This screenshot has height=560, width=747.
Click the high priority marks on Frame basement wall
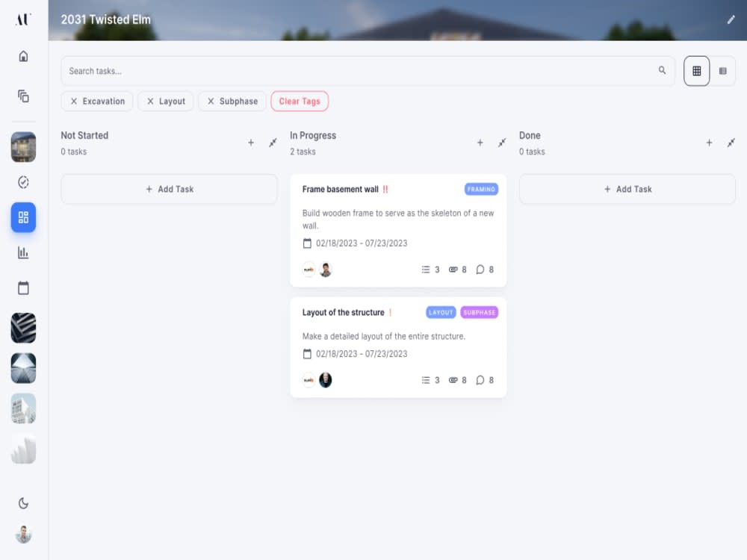tap(385, 189)
